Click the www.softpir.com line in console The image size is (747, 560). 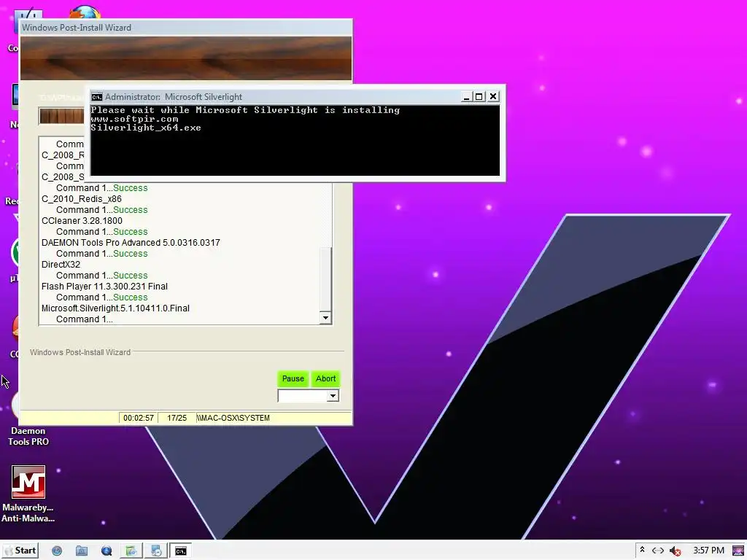click(x=134, y=119)
